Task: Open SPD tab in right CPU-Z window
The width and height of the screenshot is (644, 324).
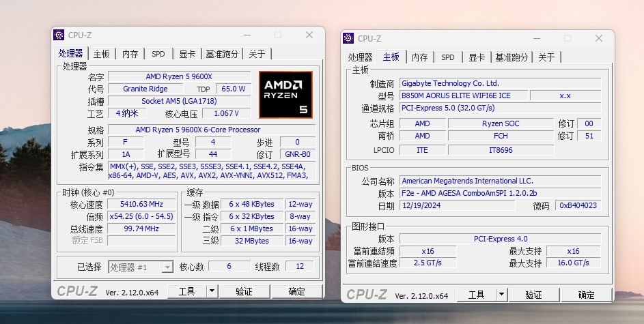Action: [x=448, y=57]
